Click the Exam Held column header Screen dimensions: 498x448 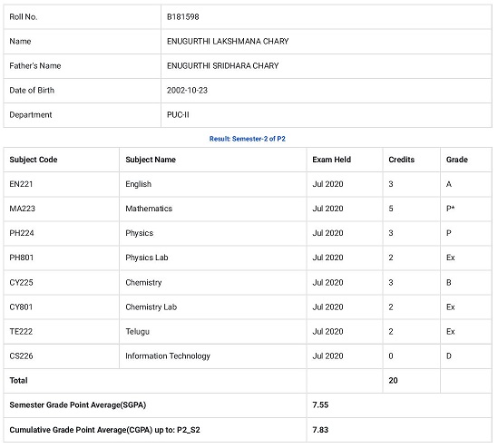[332, 160]
